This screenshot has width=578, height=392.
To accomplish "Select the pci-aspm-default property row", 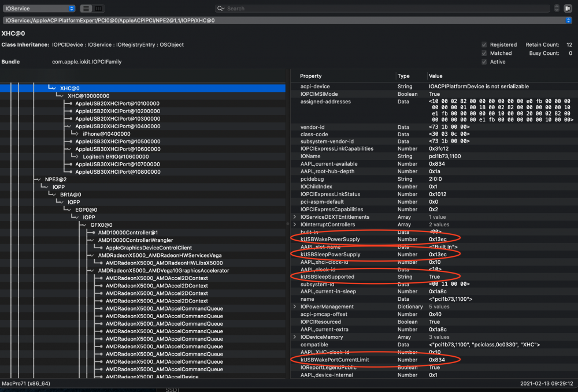I will point(434,201).
